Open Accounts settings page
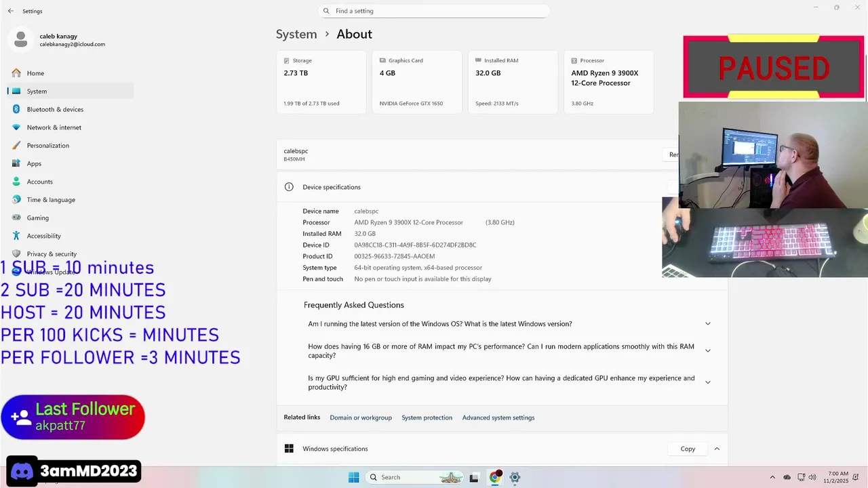The width and height of the screenshot is (868, 488). 71,182
